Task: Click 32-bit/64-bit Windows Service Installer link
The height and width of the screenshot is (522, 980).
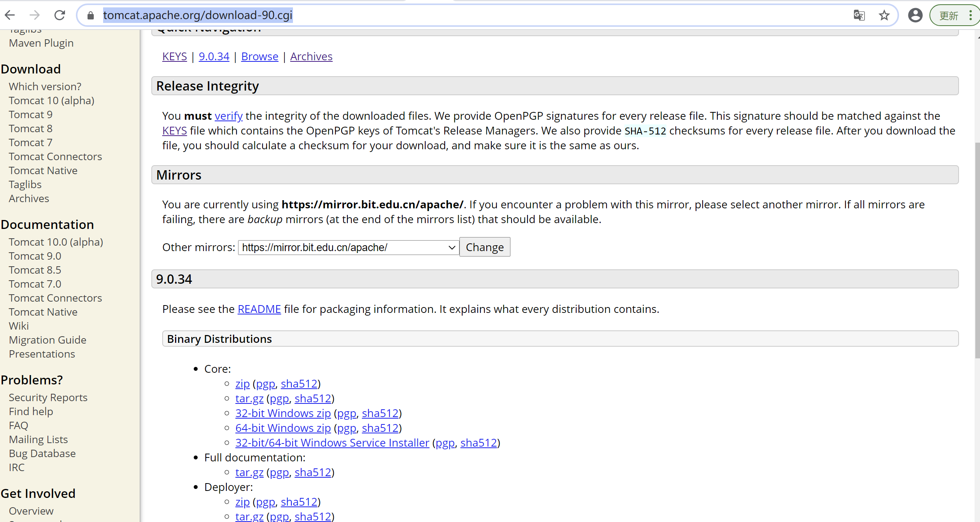Action: tap(332, 443)
